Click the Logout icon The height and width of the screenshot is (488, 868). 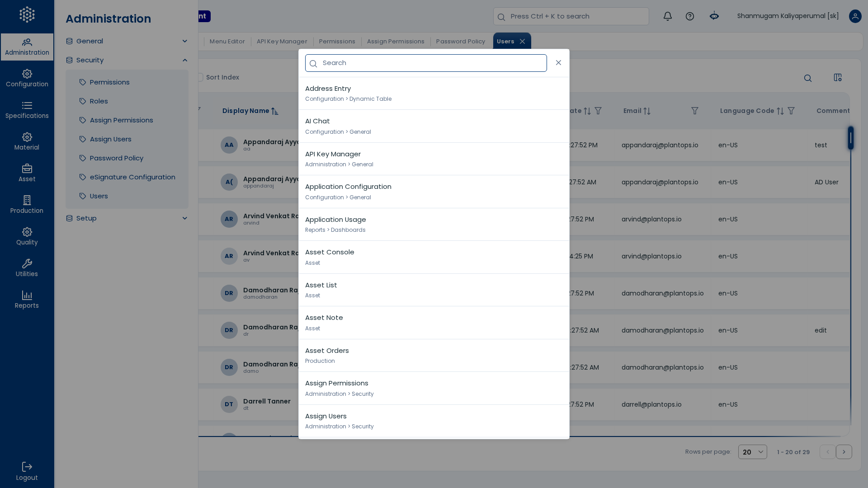[27, 467]
